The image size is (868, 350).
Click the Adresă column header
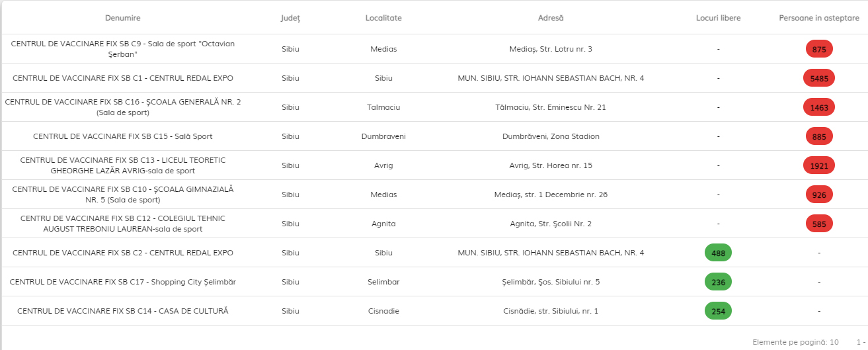[551, 18]
